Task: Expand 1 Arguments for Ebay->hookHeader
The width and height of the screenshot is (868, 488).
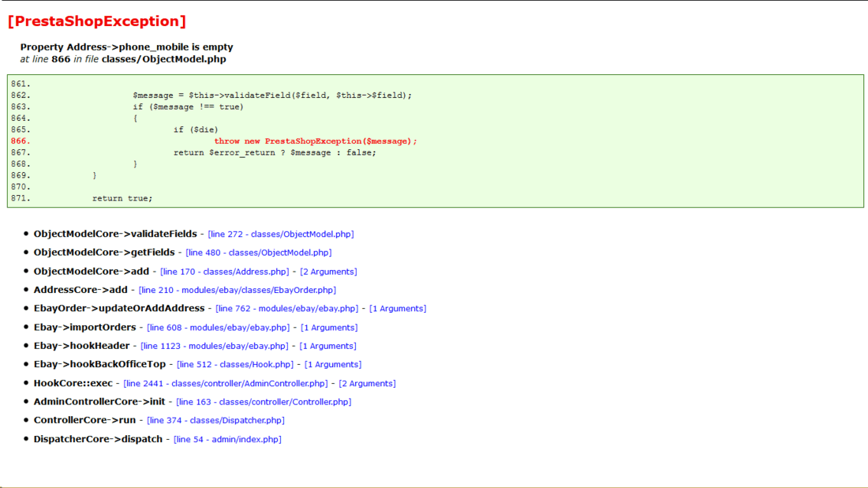Action: click(327, 346)
